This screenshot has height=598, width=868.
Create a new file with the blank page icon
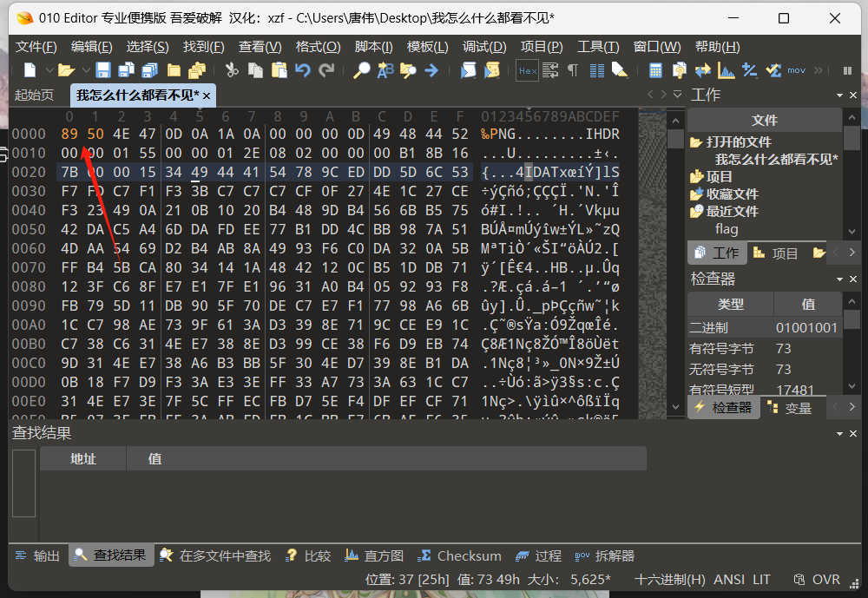tap(30, 70)
